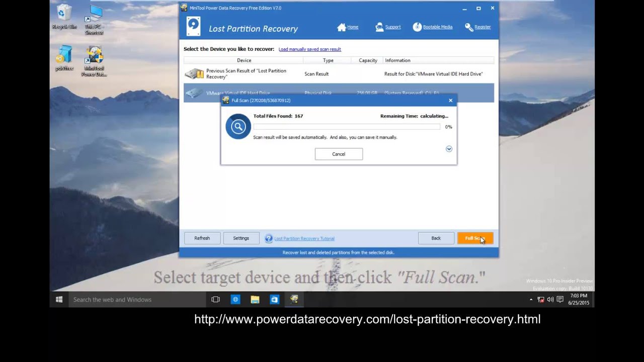Open the Windows Start menu
Viewport: 644px width, 362px height.
pos(59,300)
